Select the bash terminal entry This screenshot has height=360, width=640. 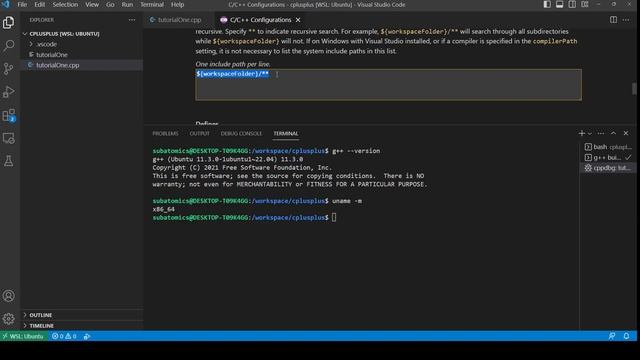coord(608,147)
